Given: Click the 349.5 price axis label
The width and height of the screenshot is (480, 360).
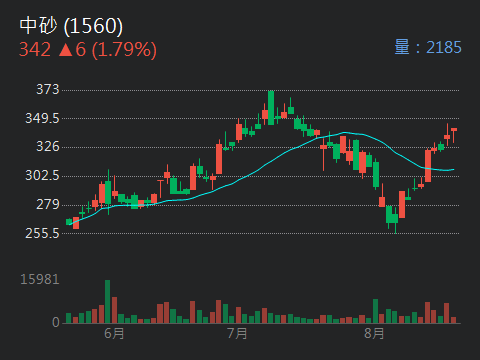Looking at the screenshot, I should point(42,118).
